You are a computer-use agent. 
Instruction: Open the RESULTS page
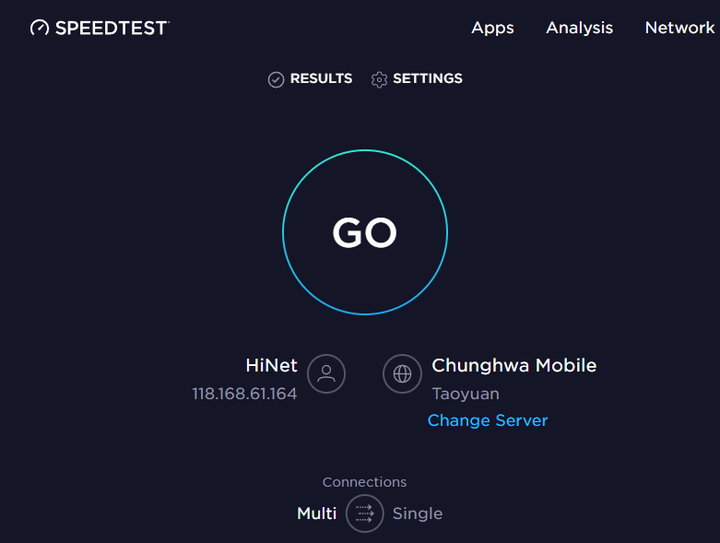[x=321, y=78]
